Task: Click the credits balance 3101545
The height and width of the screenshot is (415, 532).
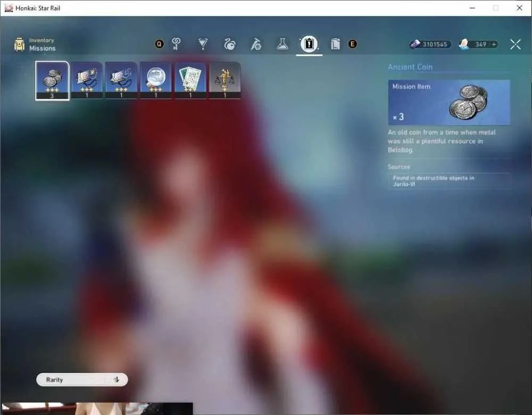Action: 435,45
